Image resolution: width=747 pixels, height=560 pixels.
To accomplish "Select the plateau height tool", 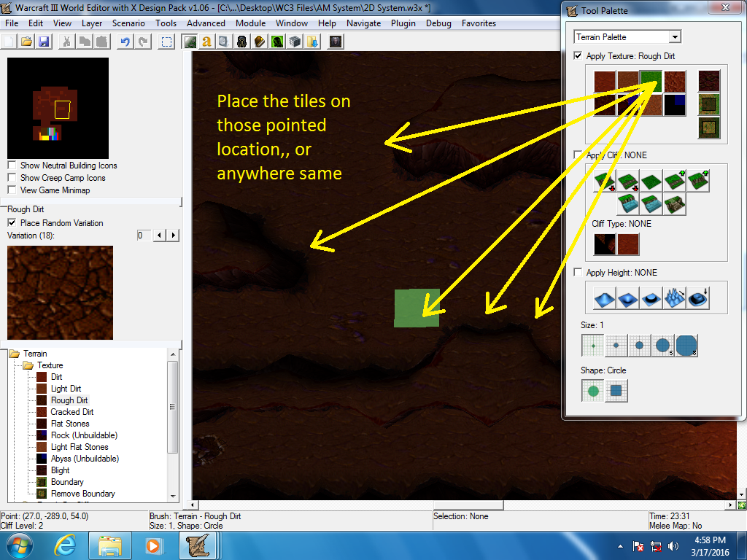I will (x=651, y=298).
